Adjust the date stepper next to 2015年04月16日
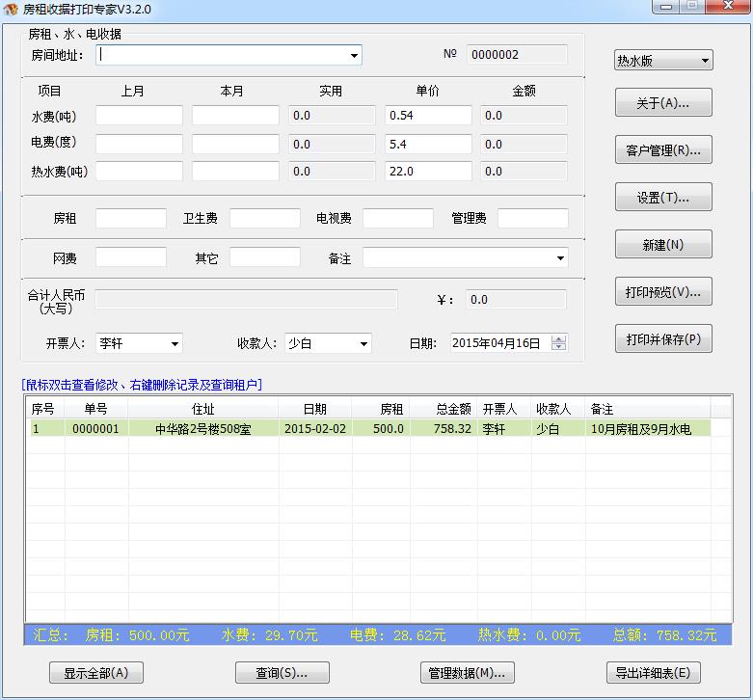 [x=559, y=343]
